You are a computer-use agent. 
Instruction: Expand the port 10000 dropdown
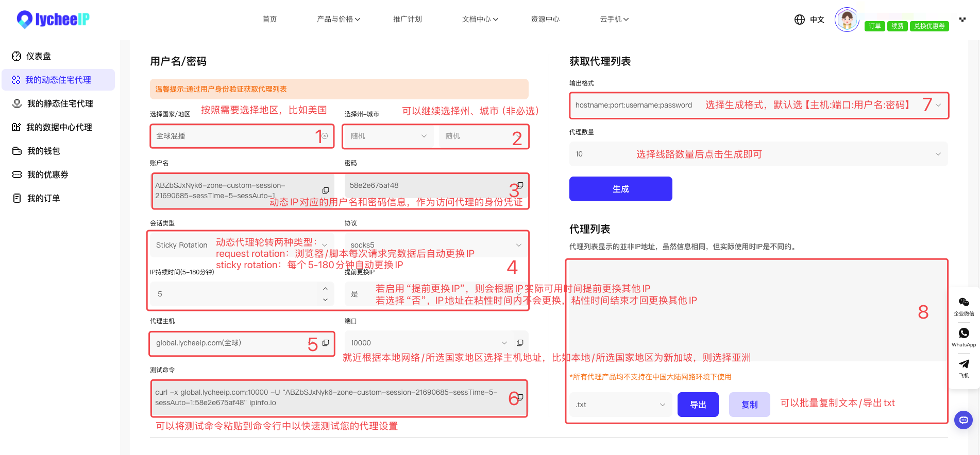coord(504,343)
